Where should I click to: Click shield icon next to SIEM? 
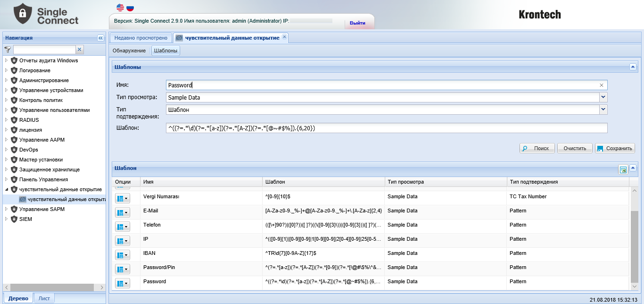pos(14,219)
